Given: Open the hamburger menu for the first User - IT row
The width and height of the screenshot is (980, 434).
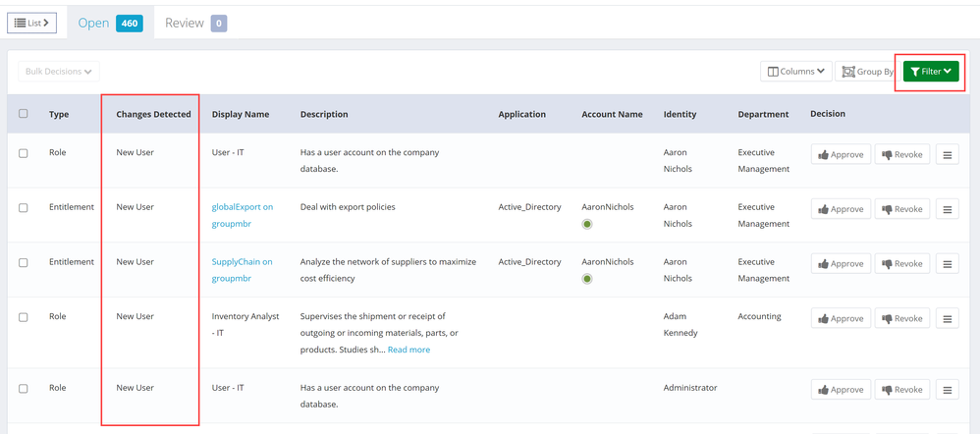Looking at the screenshot, I should click(x=947, y=155).
